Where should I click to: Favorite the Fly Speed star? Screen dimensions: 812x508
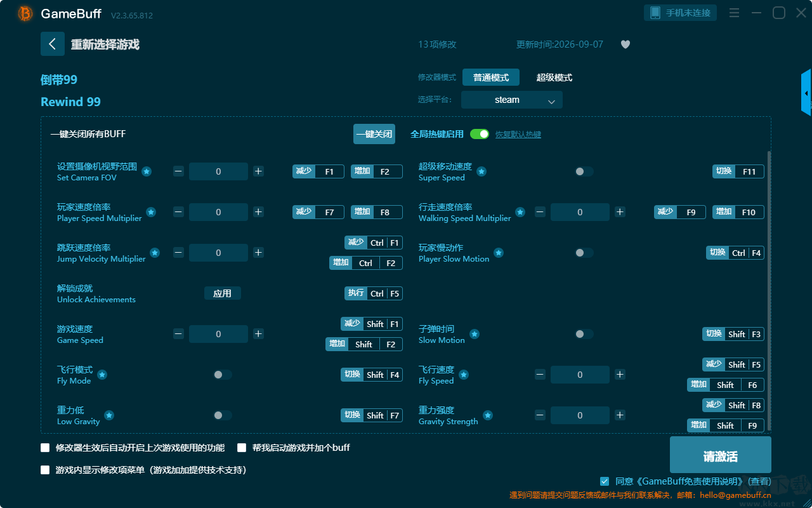464,375
